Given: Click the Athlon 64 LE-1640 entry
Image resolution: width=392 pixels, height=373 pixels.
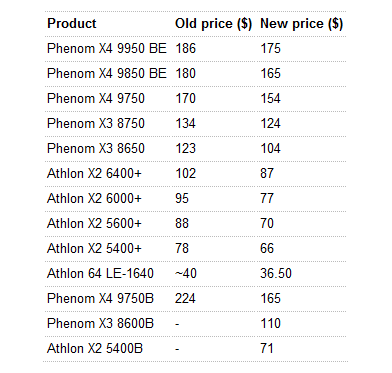Looking at the screenshot, I should click(100, 274).
